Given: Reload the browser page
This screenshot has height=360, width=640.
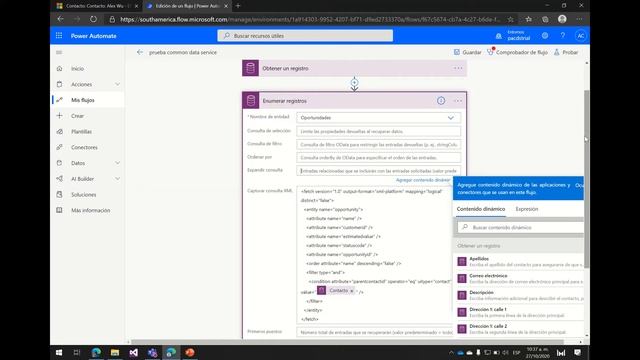Looking at the screenshot, I should (x=93, y=19).
